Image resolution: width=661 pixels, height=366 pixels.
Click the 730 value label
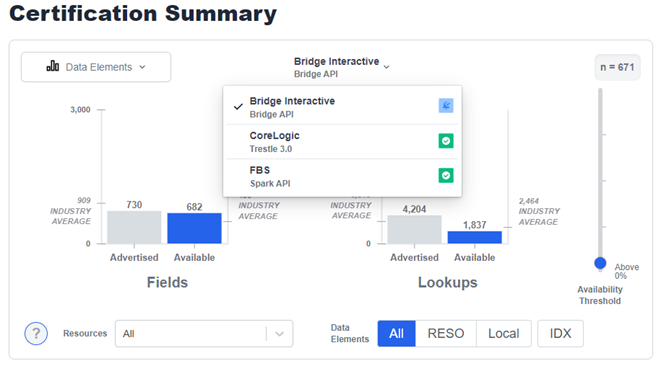pyautogui.click(x=134, y=205)
